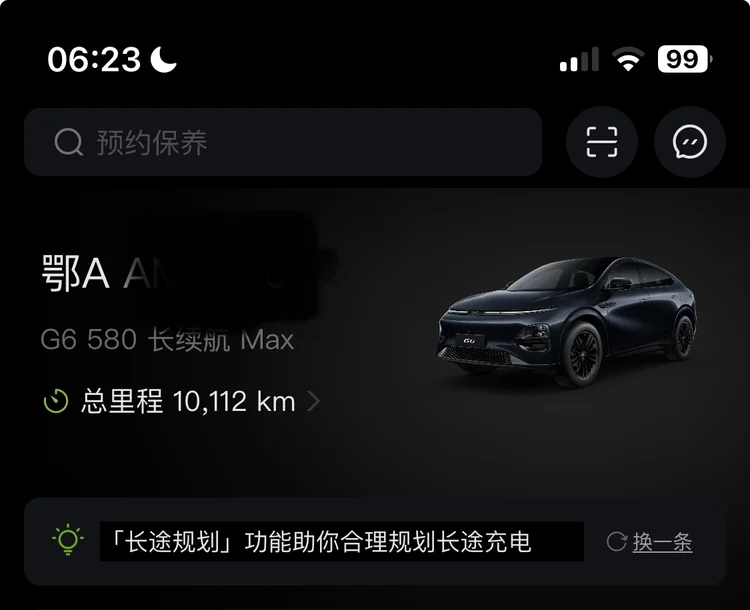Tap the G6 580 长续航 Max model label
750x610 pixels.
pyautogui.click(x=167, y=340)
